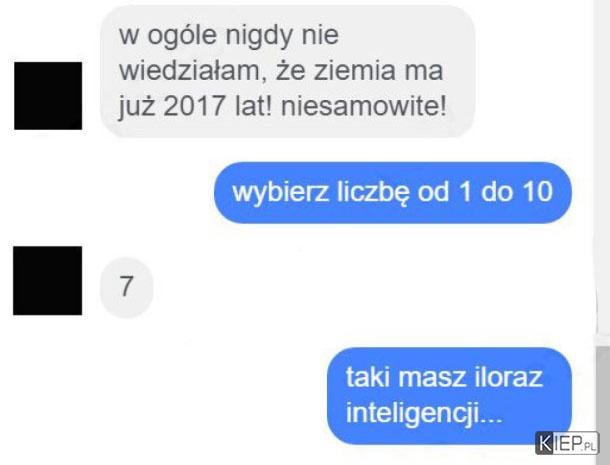Open the black avatar beside the first message
Screen dimensions: 610x465
tap(48, 96)
